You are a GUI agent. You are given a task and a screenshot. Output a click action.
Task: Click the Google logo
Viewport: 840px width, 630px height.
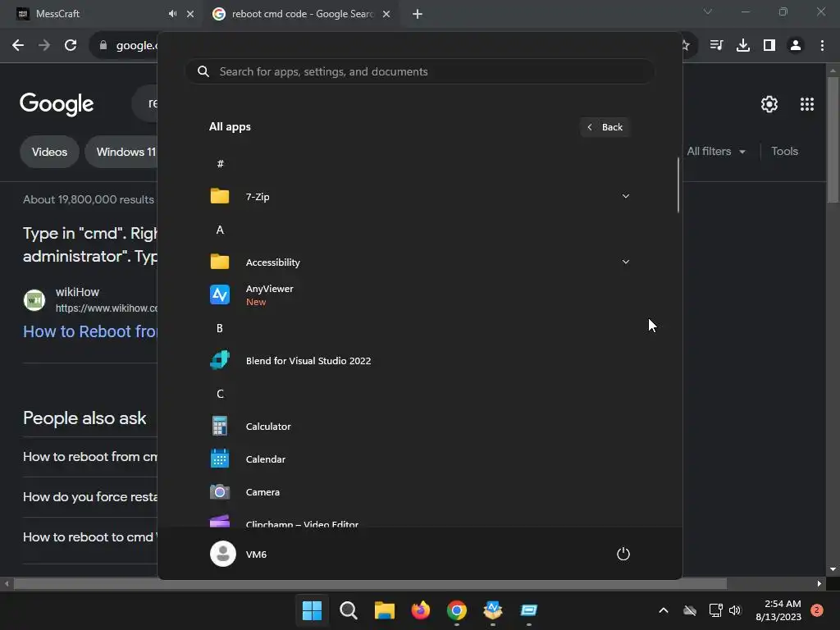pos(57,104)
